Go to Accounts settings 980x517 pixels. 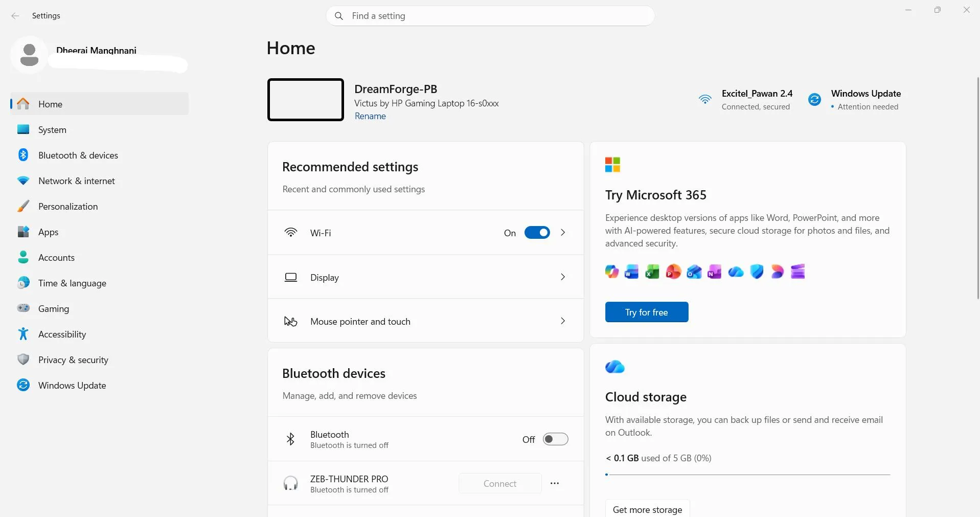click(100, 257)
